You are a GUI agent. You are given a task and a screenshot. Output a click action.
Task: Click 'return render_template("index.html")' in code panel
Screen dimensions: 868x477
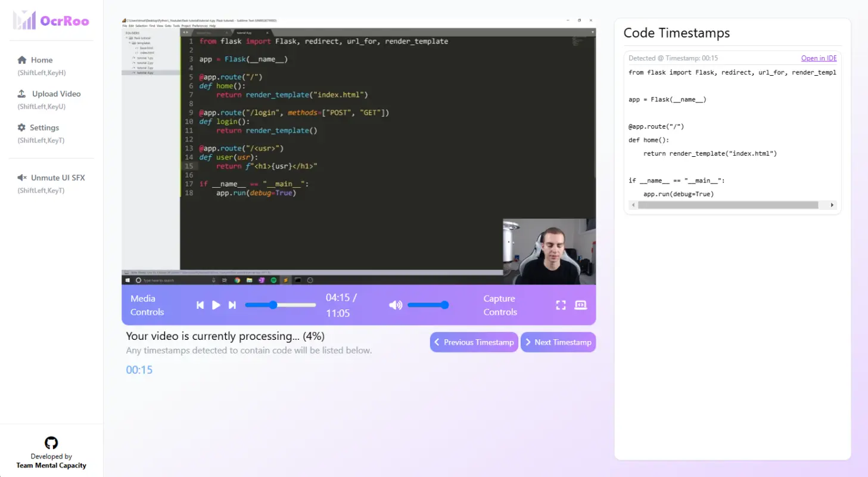click(x=710, y=153)
